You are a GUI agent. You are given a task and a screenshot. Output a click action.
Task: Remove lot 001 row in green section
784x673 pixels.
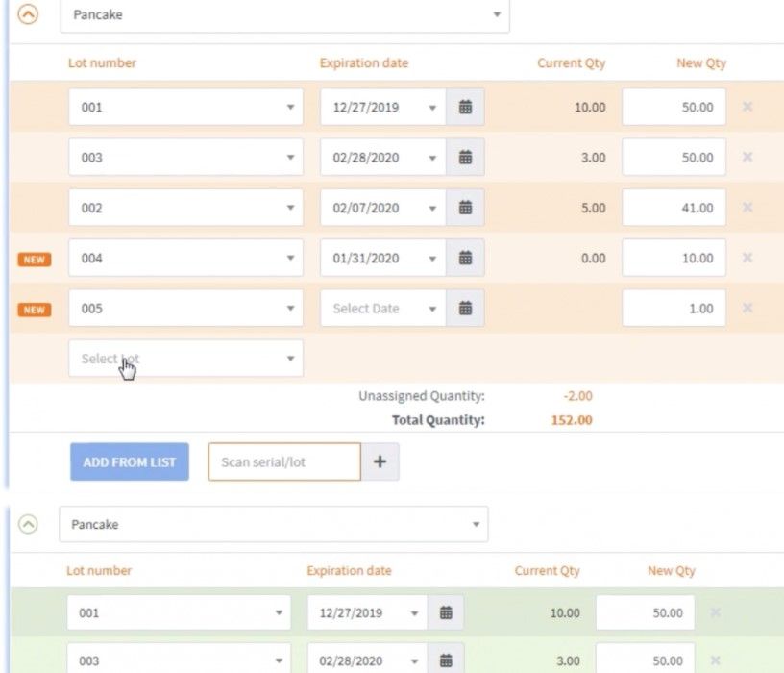point(716,612)
